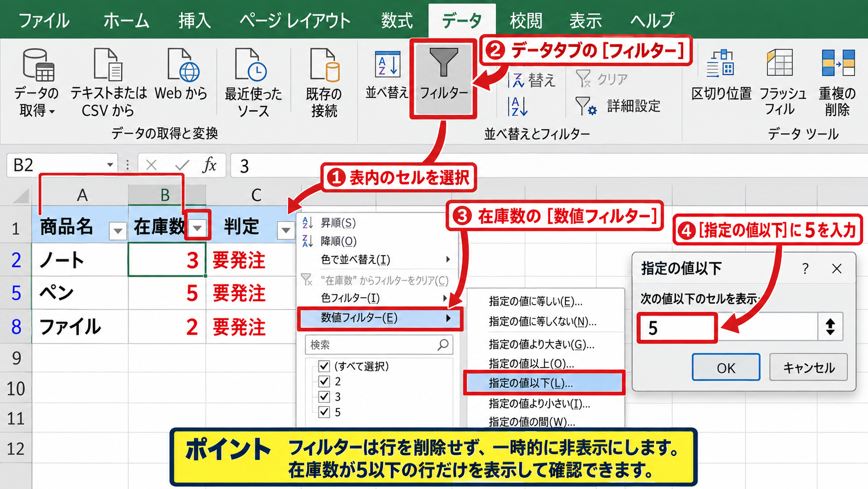Image resolution: width=868 pixels, height=489 pixels.
Task: Click OK in 指定の値以下 dialog
Action: [726, 367]
